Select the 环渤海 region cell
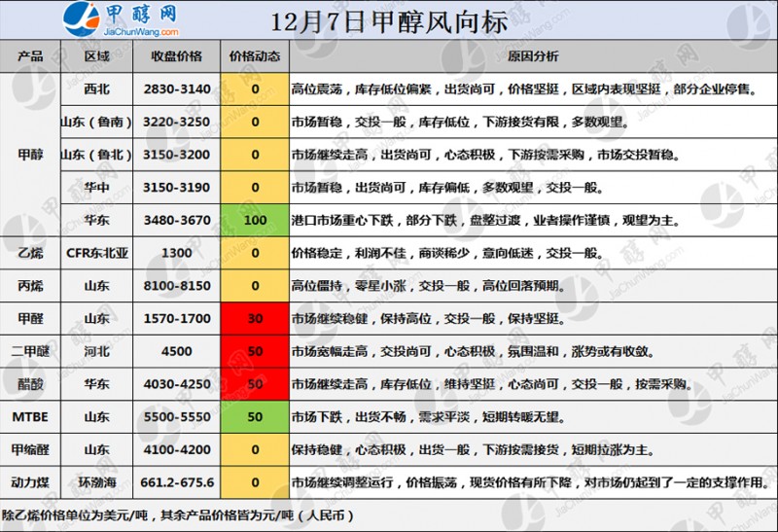778x532 pixels. click(96, 482)
